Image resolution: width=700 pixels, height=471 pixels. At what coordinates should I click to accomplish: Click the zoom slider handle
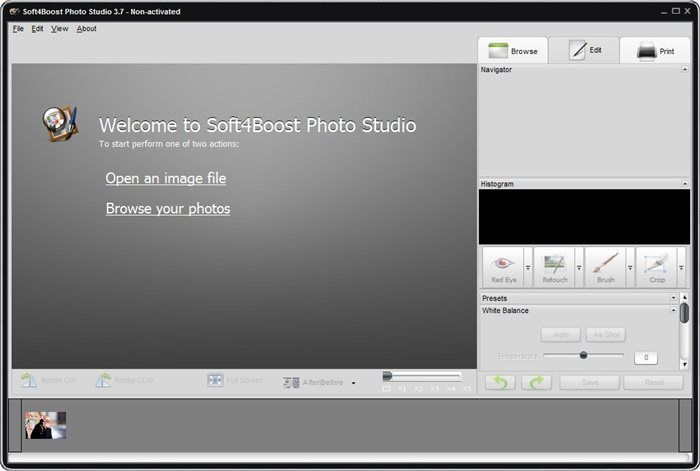coord(388,376)
